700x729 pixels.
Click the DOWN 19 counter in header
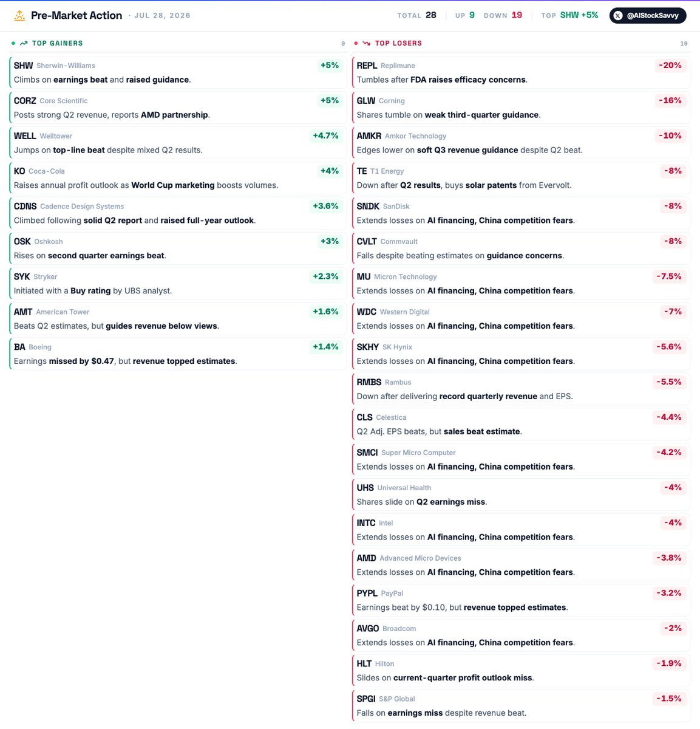click(503, 15)
